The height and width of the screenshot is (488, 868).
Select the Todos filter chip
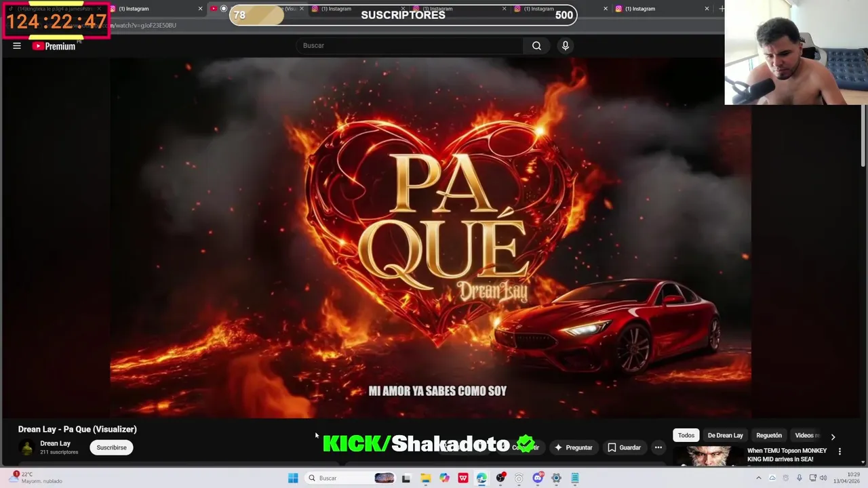(686, 435)
